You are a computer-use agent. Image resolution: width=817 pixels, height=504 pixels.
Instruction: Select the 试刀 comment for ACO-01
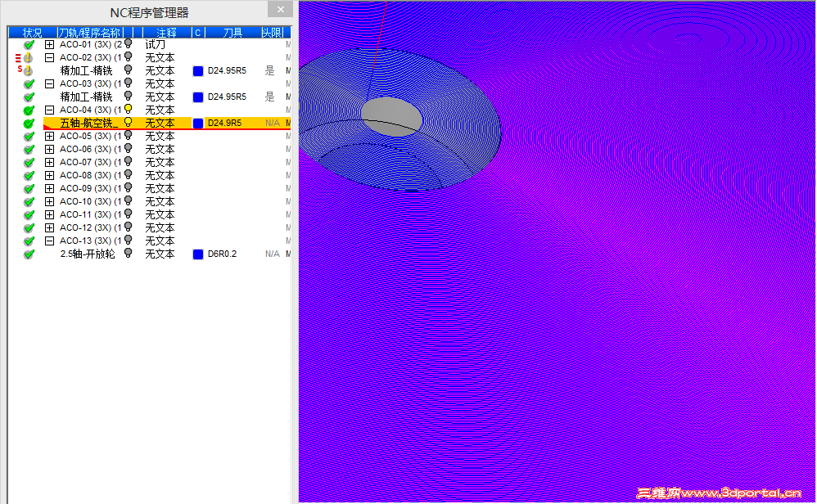click(155, 45)
